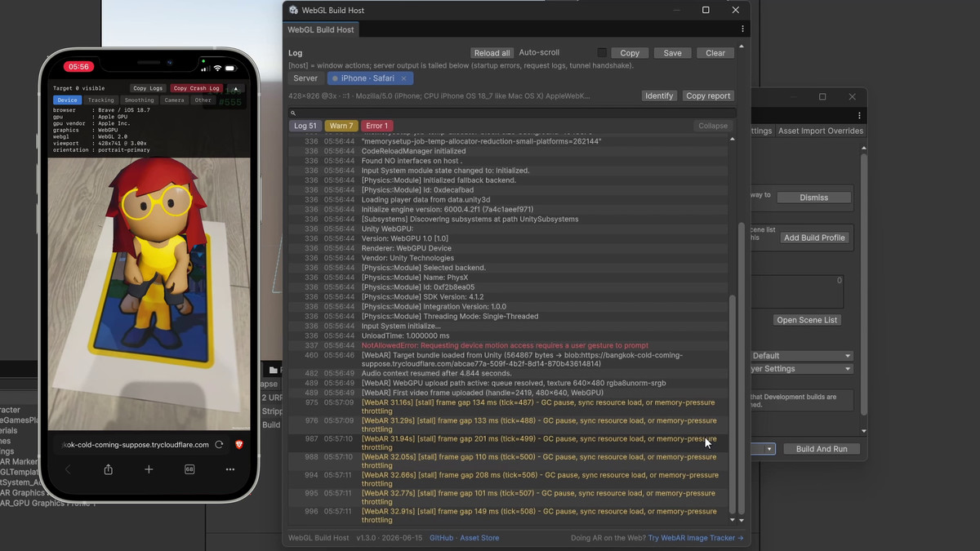Open the tab count icon showing 68

[189, 469]
